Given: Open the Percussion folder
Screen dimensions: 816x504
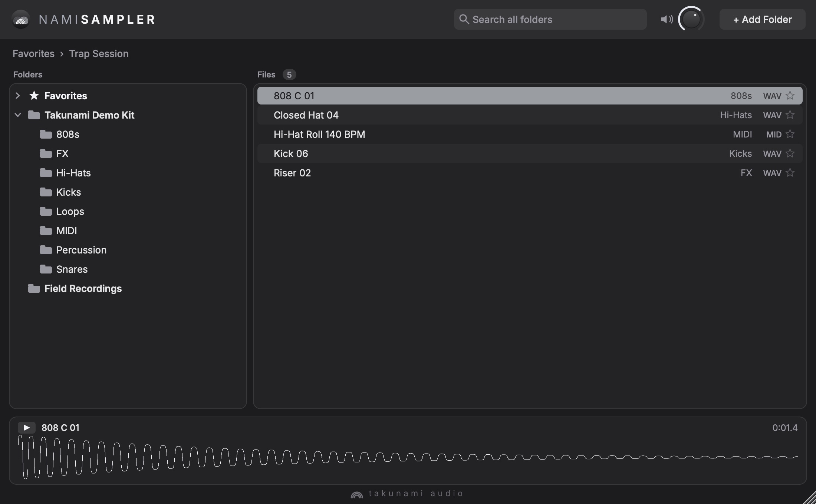Looking at the screenshot, I should [128, 250].
